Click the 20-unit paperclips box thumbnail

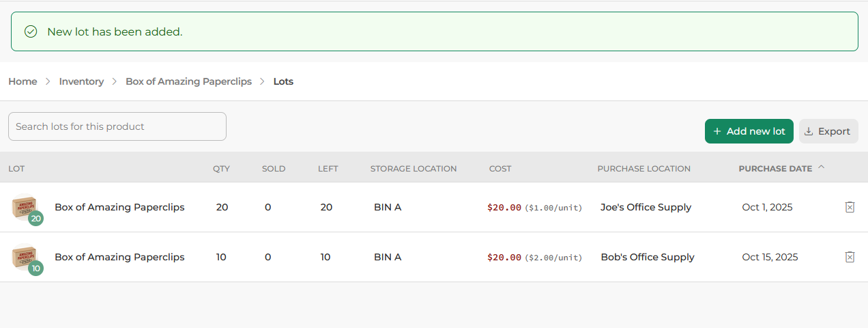23,205
